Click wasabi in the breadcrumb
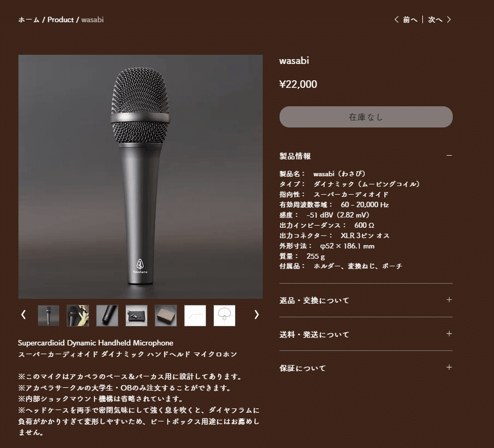494x448 pixels. pyautogui.click(x=92, y=20)
